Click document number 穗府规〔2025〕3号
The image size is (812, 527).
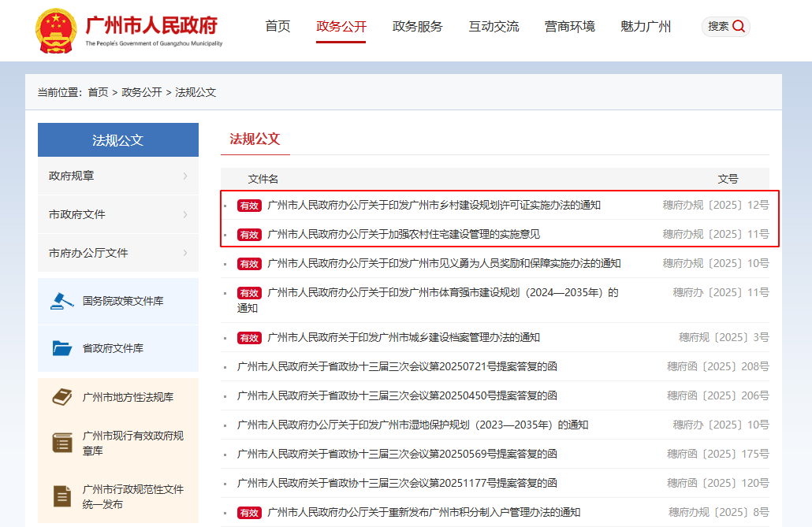(724, 337)
